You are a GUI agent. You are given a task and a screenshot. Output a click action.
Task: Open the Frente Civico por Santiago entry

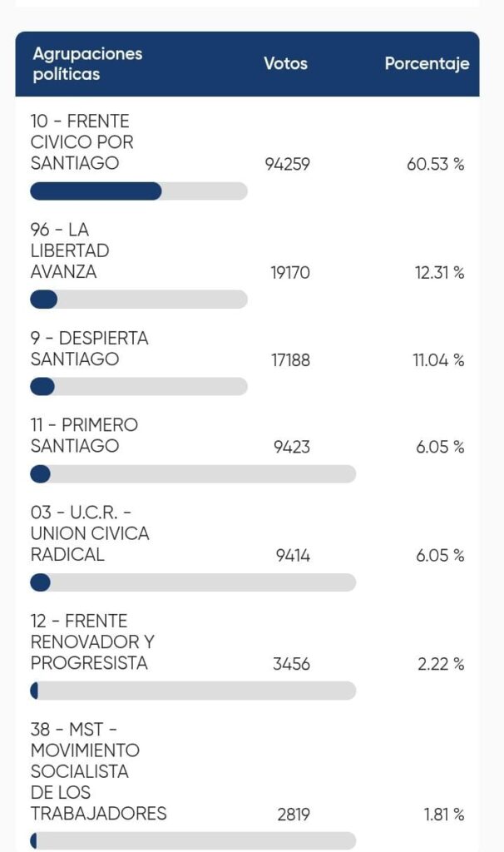pyautogui.click(x=82, y=141)
